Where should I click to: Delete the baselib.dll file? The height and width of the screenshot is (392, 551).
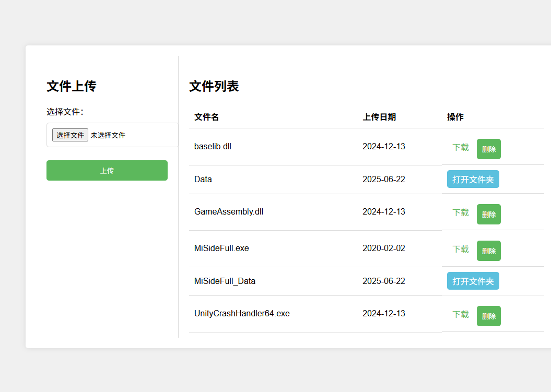pyautogui.click(x=488, y=149)
